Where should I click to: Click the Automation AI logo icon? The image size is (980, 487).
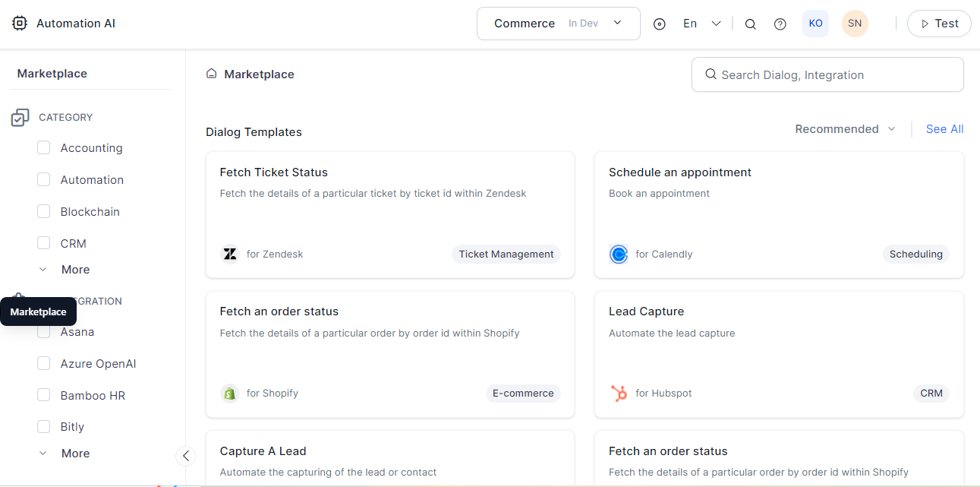click(19, 23)
